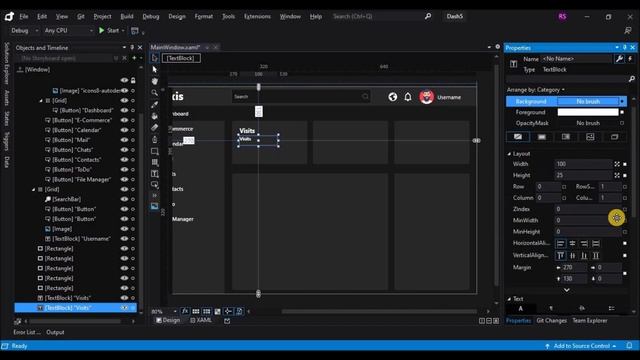Hide the Button "E-Commerce" element
The image size is (640, 360).
click(124, 120)
